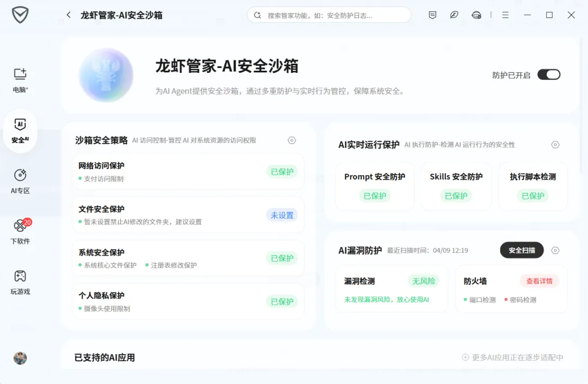Open the Prompt 安全防护 card

pyautogui.click(x=375, y=186)
